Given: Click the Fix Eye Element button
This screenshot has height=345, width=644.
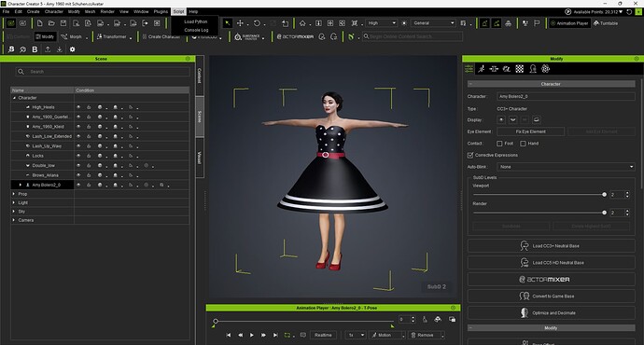Looking at the screenshot, I should pos(531,131).
